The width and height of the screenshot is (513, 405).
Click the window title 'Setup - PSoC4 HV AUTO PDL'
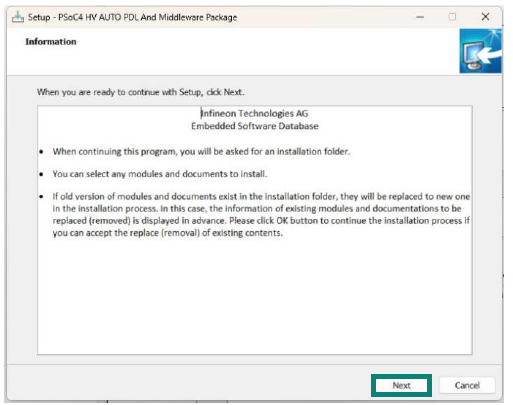[132, 17]
